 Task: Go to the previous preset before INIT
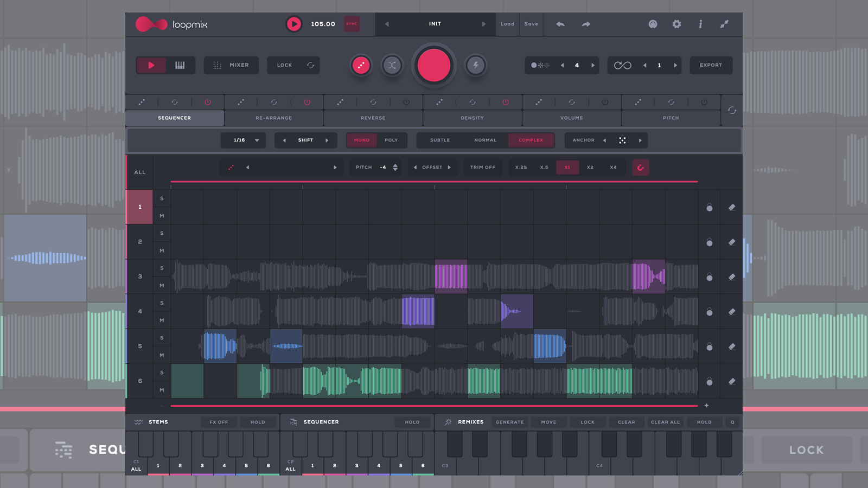click(387, 24)
